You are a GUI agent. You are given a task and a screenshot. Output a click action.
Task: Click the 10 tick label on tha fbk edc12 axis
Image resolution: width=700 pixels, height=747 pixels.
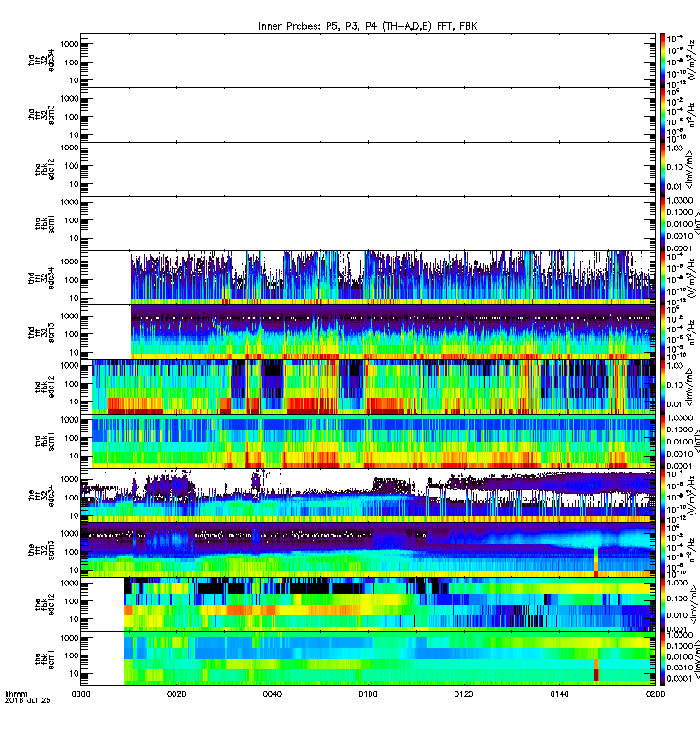(74, 184)
